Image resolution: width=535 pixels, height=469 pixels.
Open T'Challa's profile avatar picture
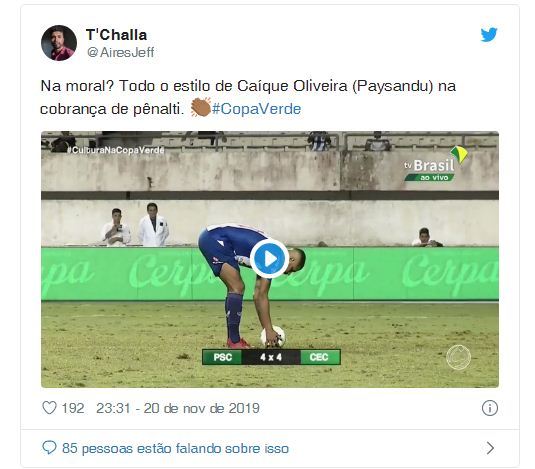[x=59, y=43]
